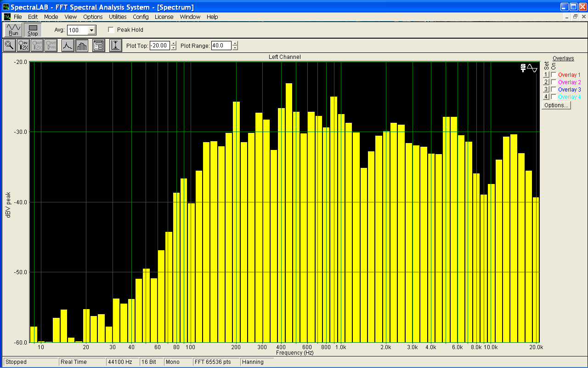588x368 pixels.
Task: Click the Hanning status bar entry
Action: 258,362
